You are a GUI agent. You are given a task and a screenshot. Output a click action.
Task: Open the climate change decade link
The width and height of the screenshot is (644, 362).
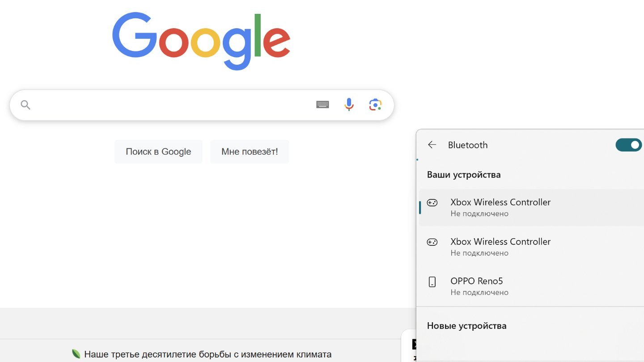tap(208, 354)
